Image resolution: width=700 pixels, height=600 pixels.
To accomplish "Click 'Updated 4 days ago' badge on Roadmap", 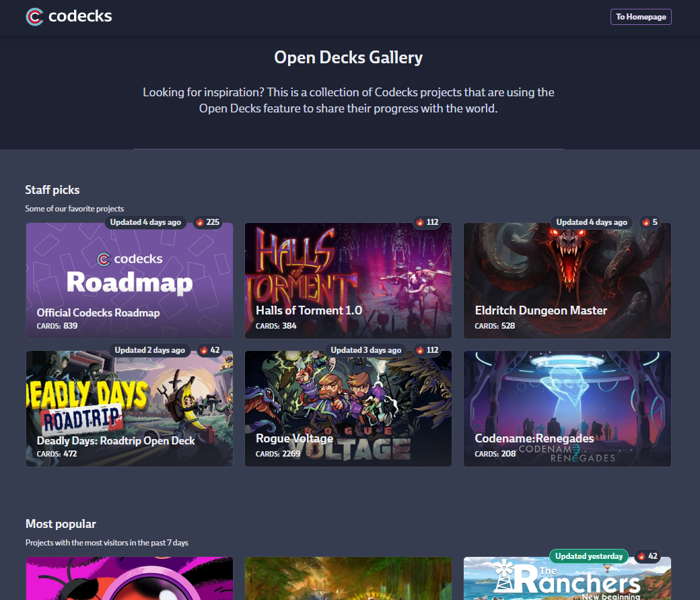I will coord(145,222).
